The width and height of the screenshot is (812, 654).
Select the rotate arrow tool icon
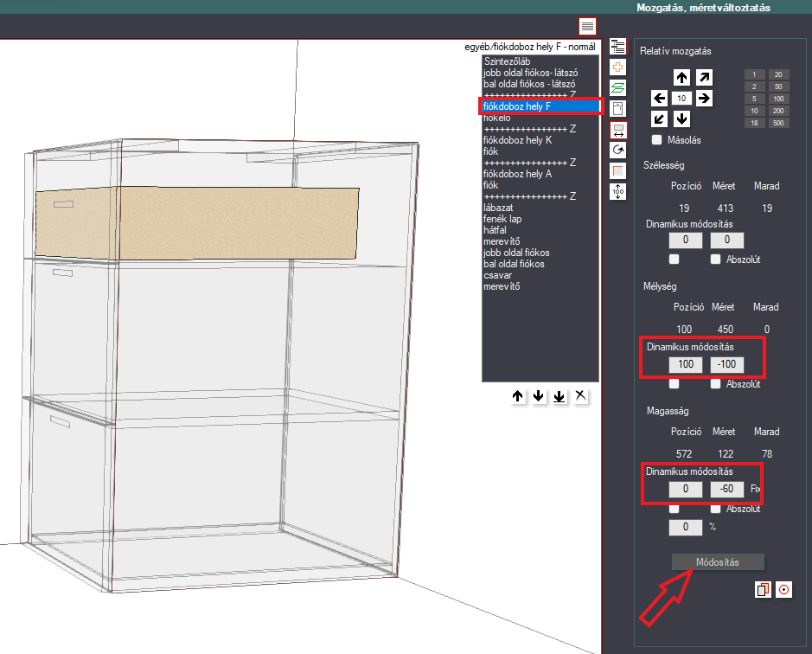click(x=617, y=151)
